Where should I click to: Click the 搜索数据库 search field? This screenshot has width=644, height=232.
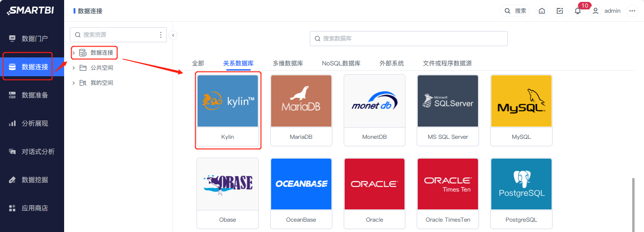pos(408,39)
